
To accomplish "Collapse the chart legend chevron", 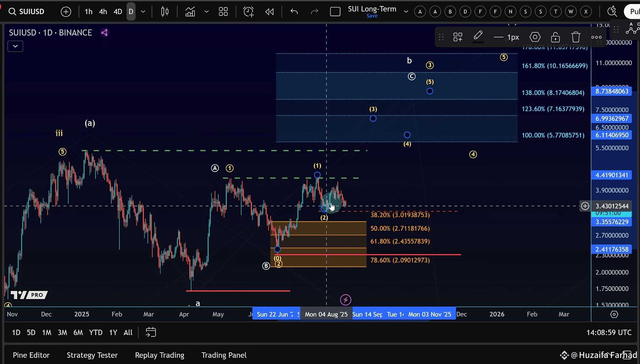I will tap(15, 46).
